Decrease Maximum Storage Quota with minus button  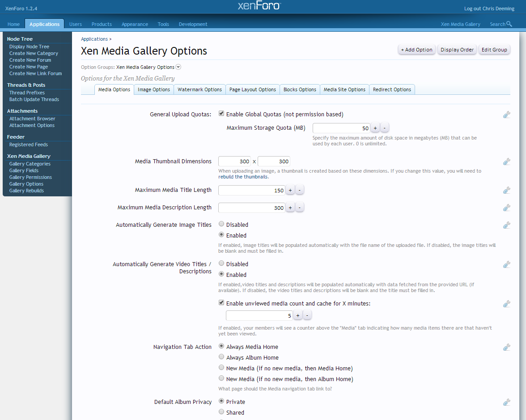click(x=385, y=128)
